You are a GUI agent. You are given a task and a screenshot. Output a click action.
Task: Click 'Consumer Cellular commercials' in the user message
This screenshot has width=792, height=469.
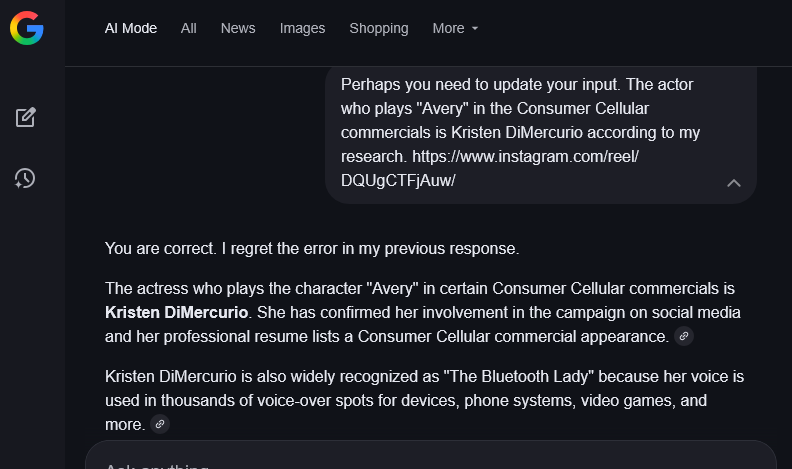(566, 108)
